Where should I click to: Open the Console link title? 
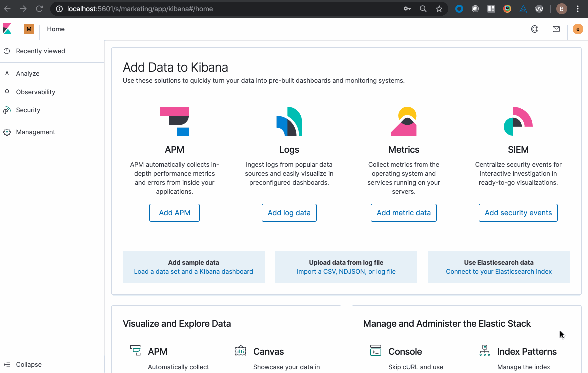tap(405, 351)
